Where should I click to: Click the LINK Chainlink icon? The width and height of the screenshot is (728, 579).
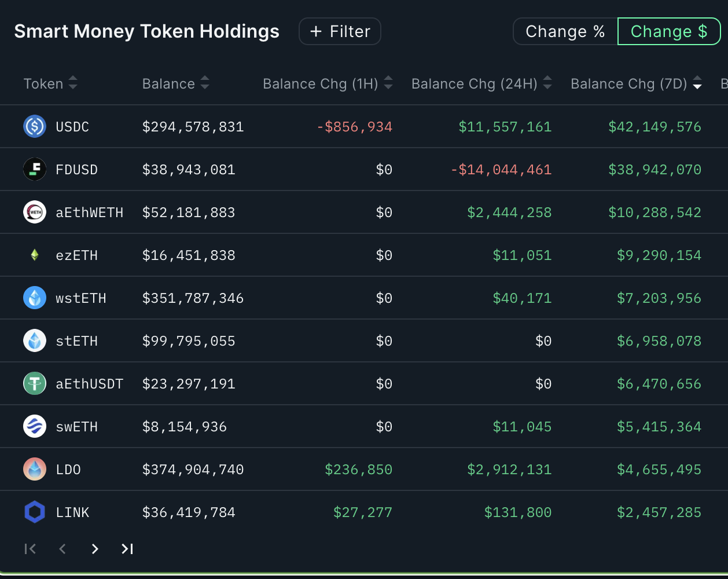coord(35,512)
